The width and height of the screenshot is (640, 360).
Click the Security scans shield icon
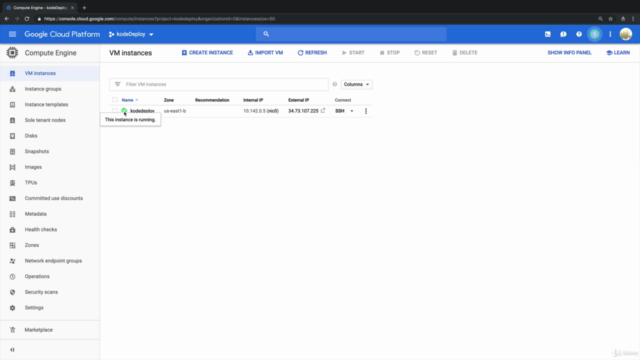click(12, 292)
